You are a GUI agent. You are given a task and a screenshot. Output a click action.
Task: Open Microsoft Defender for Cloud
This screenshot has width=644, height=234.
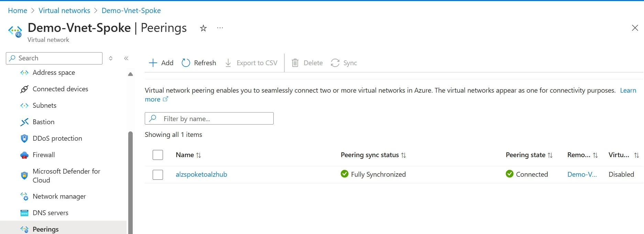(x=66, y=176)
